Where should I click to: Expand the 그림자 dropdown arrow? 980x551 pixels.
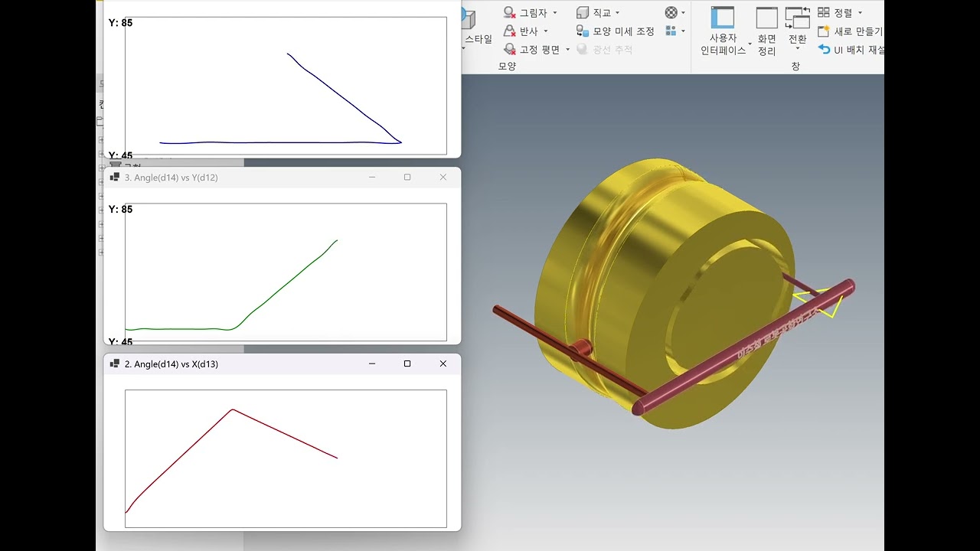coord(555,13)
